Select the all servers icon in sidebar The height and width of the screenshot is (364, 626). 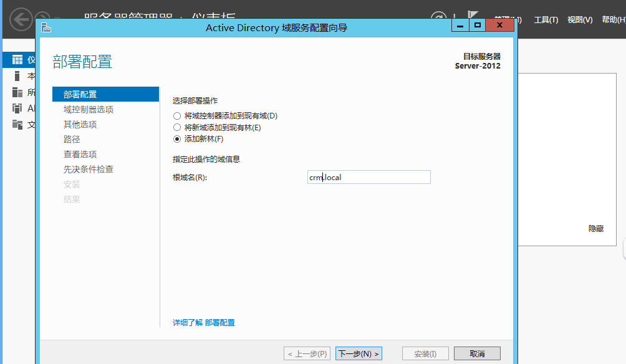17,92
